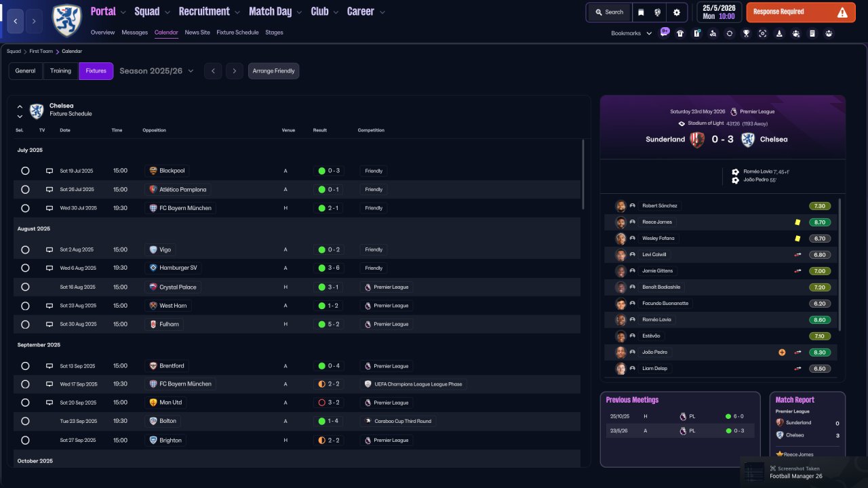
Task: Switch to the Messages tab
Action: pos(134,33)
